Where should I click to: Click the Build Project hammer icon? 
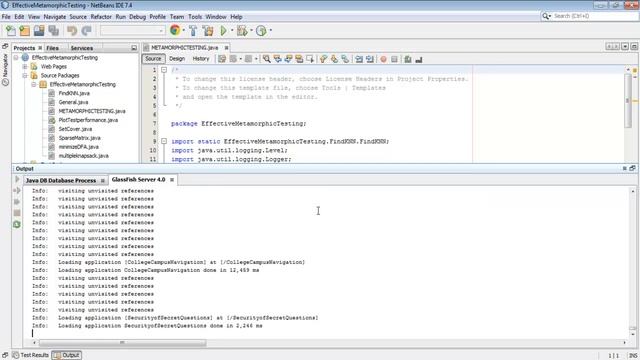point(193,31)
